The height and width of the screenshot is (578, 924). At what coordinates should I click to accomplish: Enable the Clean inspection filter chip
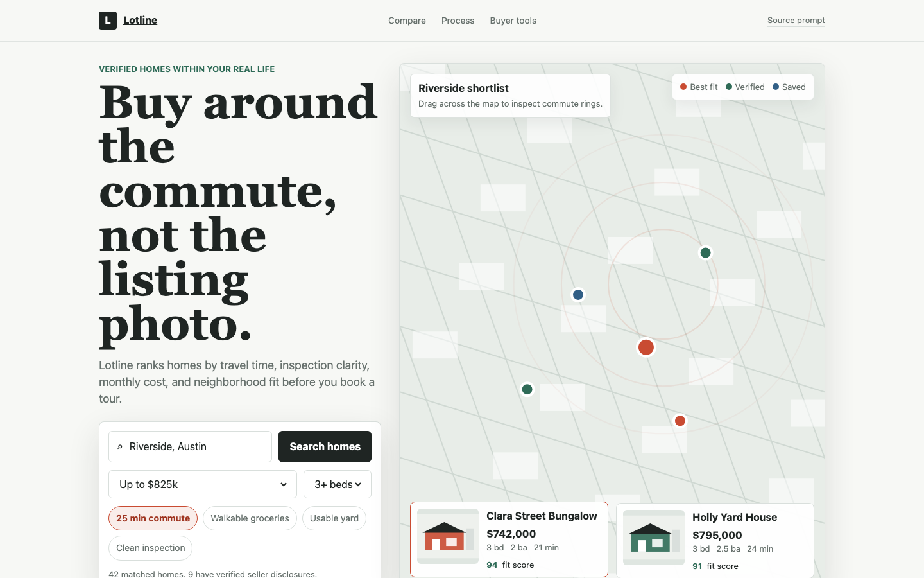(150, 548)
